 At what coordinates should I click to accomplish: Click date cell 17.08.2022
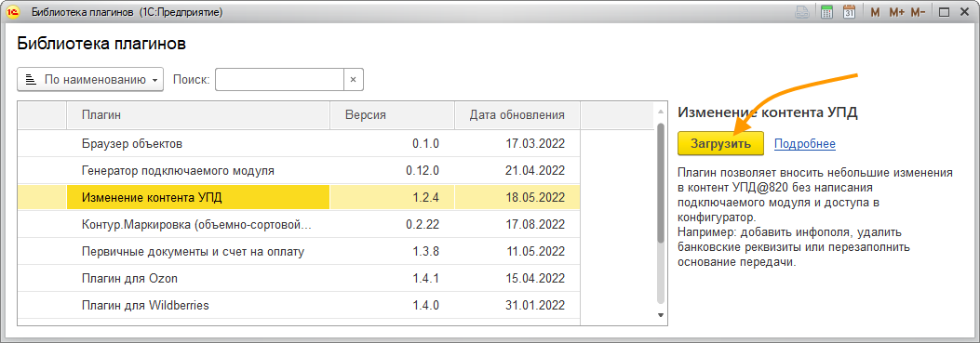click(517, 225)
